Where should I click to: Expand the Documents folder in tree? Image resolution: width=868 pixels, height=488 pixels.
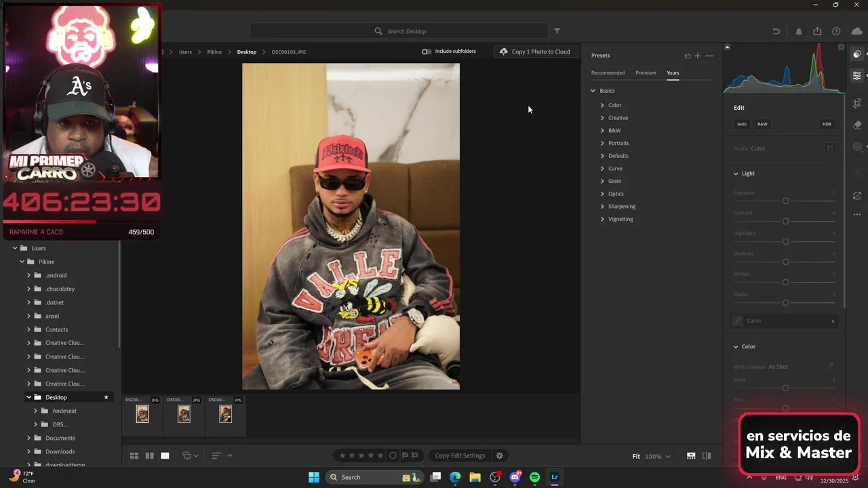[x=28, y=438]
